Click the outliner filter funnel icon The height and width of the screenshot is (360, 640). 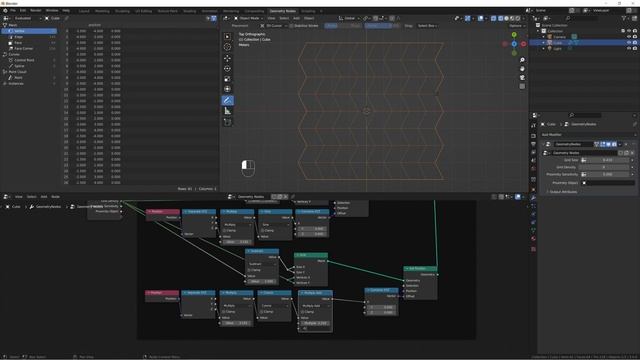tap(624, 18)
